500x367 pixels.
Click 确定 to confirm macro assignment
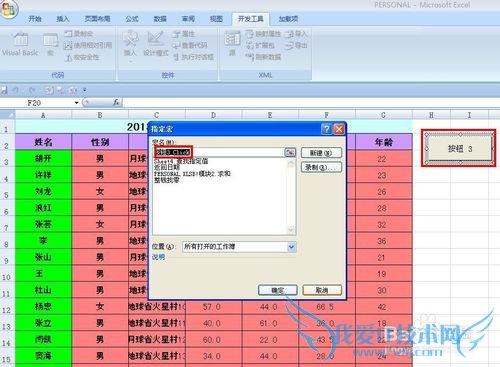point(278,290)
